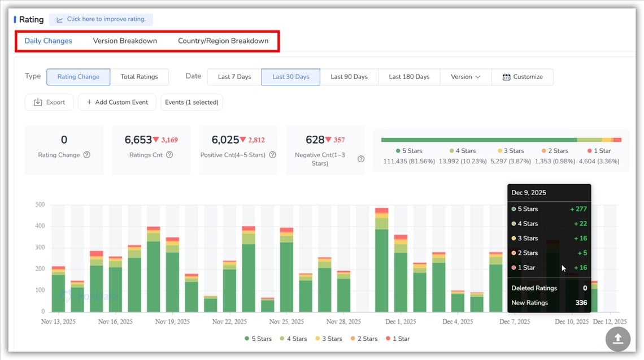Open Events (1 selected) selector

point(192,102)
